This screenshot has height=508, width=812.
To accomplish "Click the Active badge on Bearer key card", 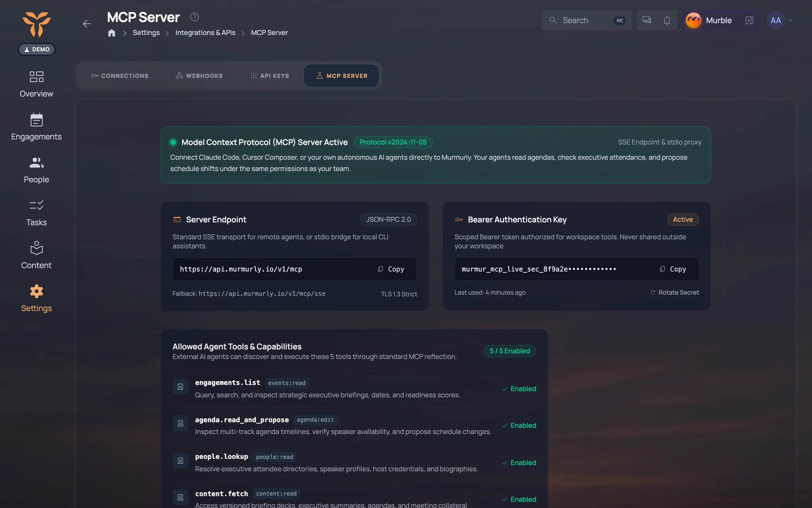I will [683, 219].
